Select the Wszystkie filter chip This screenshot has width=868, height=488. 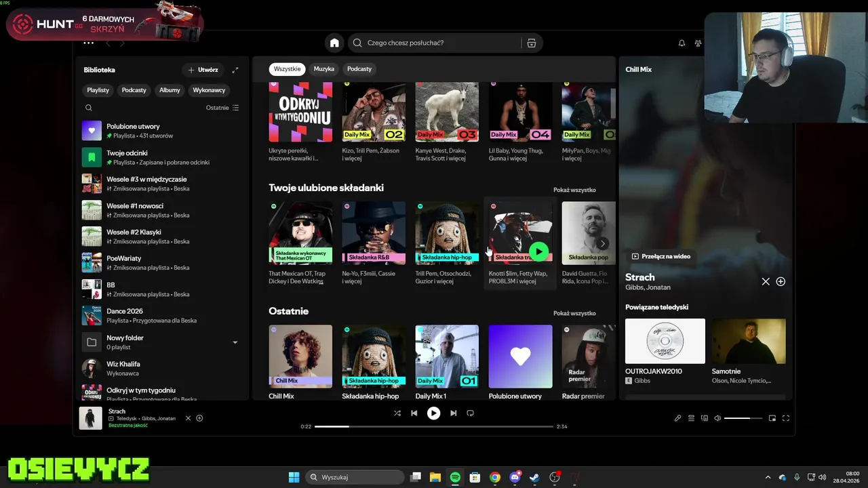tap(288, 68)
